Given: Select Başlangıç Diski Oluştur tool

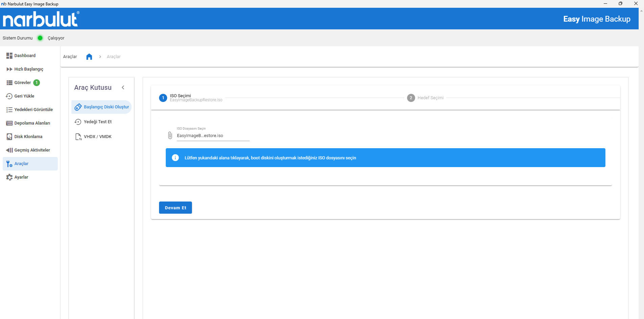Looking at the screenshot, I should (106, 107).
